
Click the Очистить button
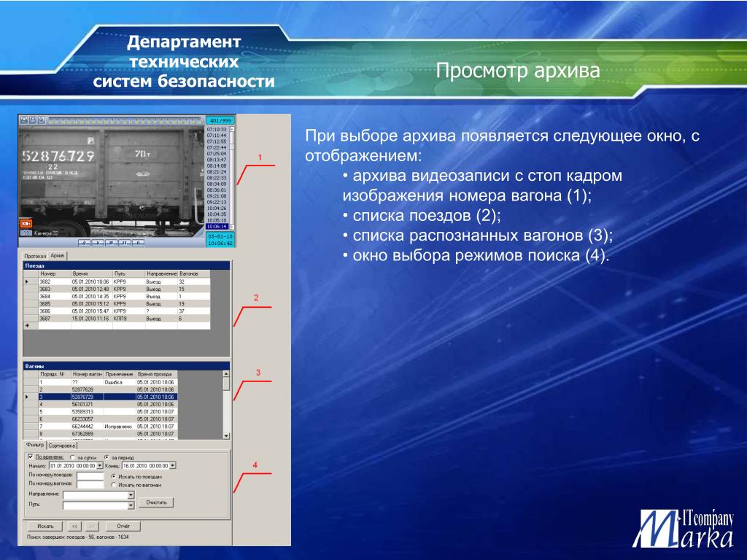pyautogui.click(x=156, y=502)
